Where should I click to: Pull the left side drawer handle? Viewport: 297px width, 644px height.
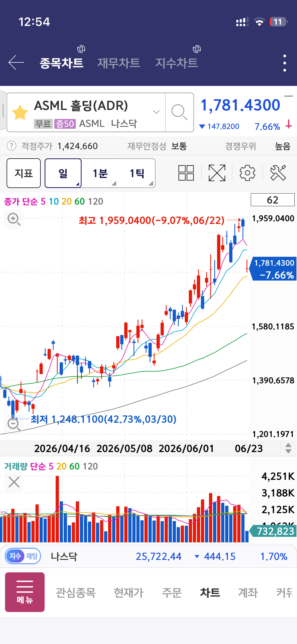[3, 111]
